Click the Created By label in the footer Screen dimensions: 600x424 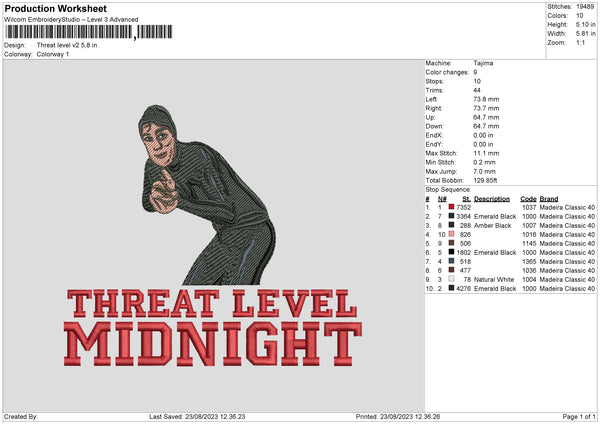click(x=21, y=416)
